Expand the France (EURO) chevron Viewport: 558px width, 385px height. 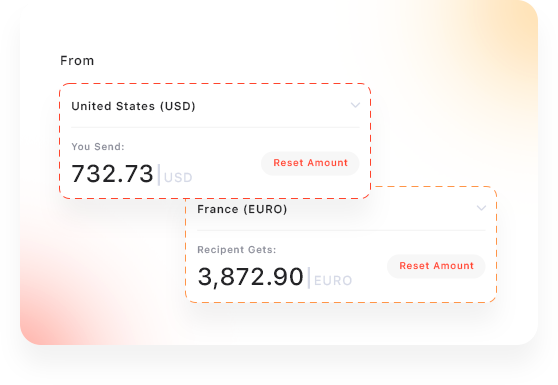(481, 208)
